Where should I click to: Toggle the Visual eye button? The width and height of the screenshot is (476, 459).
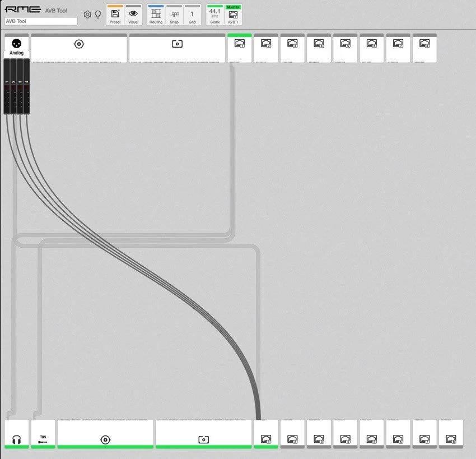133,15
